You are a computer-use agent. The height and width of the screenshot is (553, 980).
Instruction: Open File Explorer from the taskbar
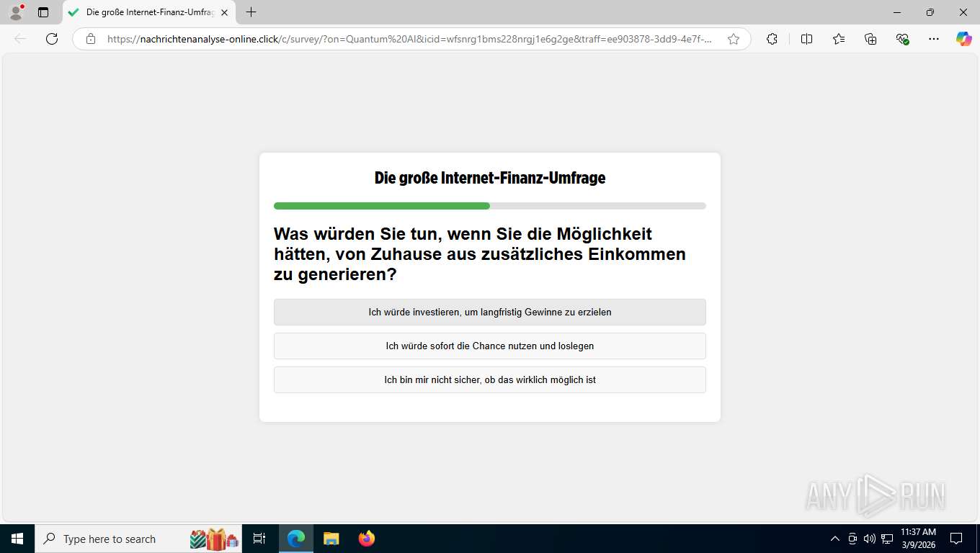point(331,539)
